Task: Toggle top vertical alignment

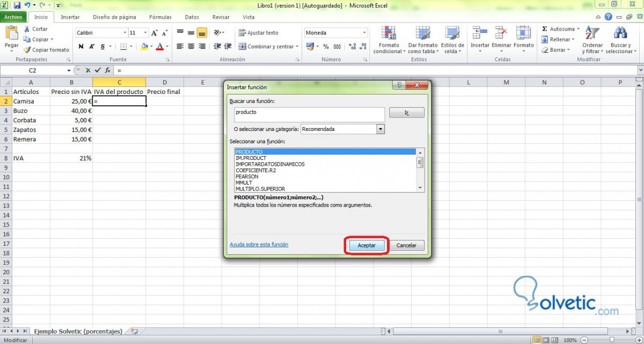Action: click(x=180, y=33)
